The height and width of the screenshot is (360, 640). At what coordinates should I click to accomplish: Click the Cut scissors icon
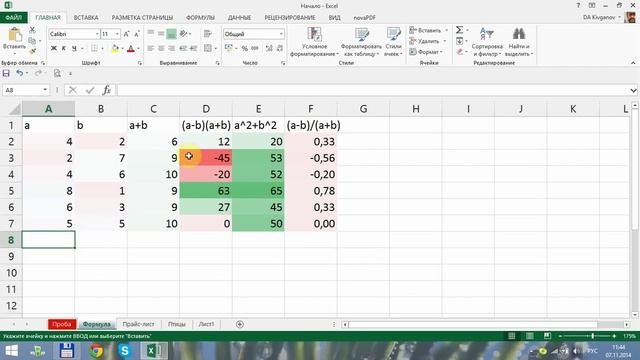[x=32, y=30]
